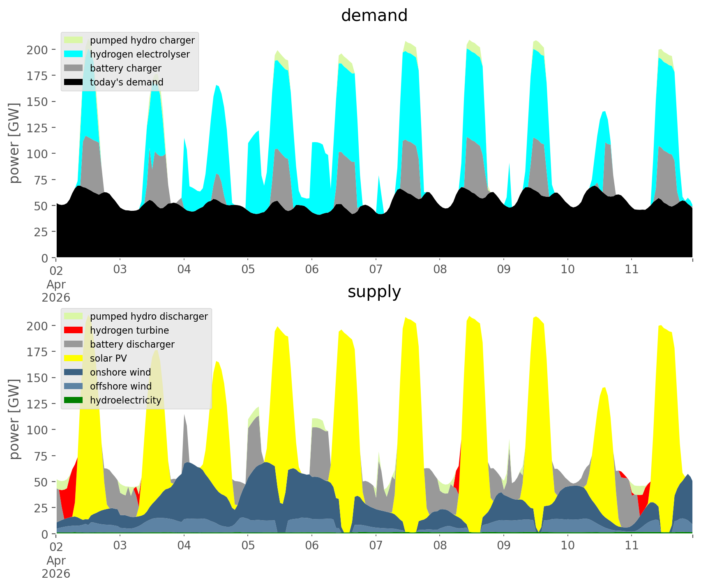Pick the black today's demand legend swatch
The image size is (701, 588).
[74, 82]
